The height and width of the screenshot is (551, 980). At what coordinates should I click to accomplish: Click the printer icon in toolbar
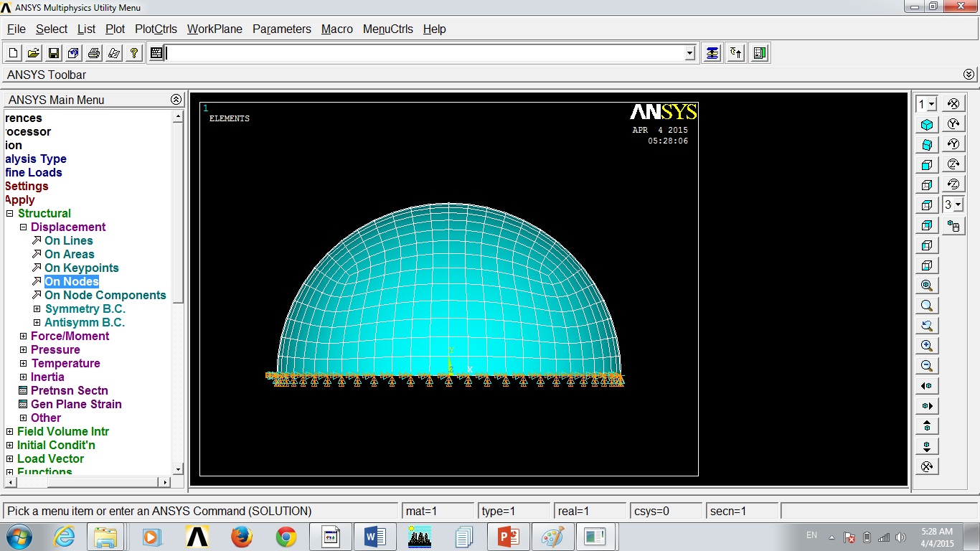[94, 53]
